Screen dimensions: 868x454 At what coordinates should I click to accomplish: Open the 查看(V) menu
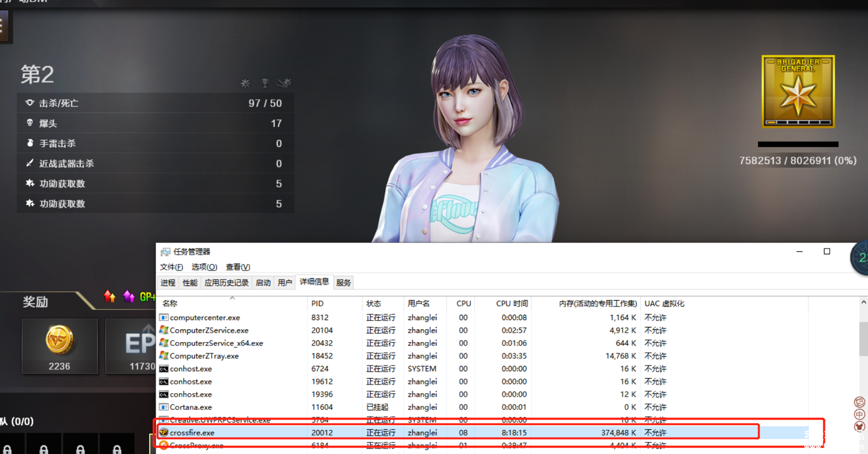tap(238, 267)
